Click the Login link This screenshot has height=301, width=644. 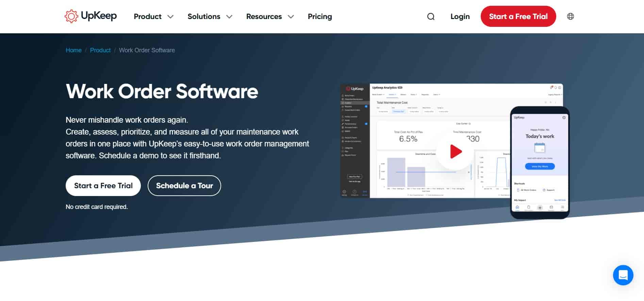click(x=460, y=17)
